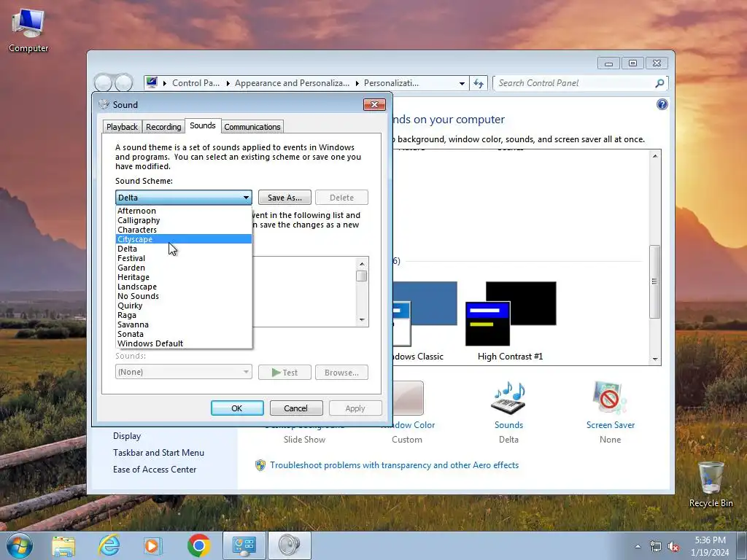
Task: Click OK in the Sound dialog
Action: [x=237, y=408]
